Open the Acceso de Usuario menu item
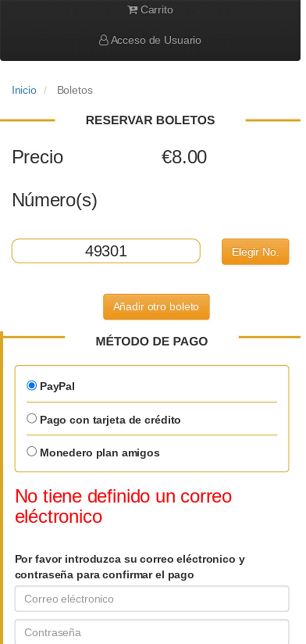The width and height of the screenshot is (306, 644). pos(156,40)
